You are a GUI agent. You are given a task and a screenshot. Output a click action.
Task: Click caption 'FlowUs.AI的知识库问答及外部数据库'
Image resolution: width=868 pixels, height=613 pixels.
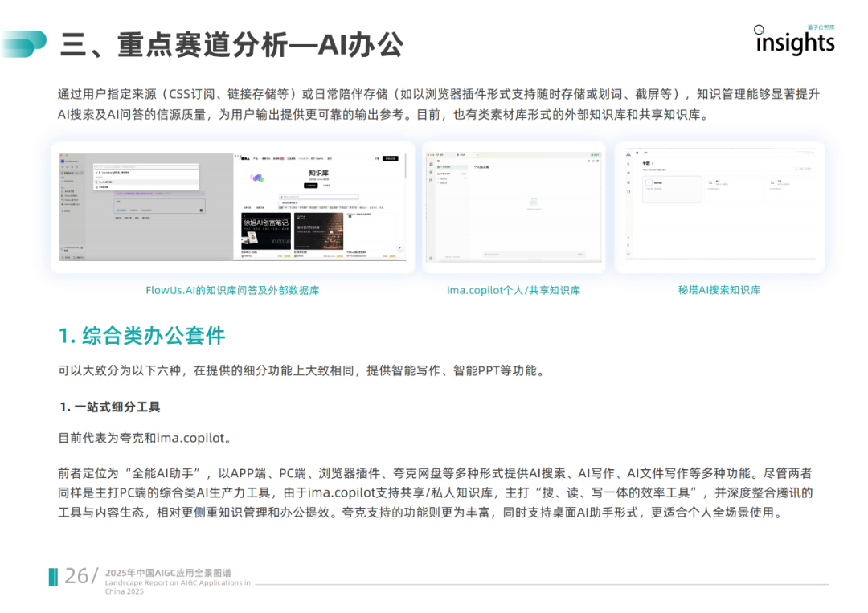pos(232,291)
